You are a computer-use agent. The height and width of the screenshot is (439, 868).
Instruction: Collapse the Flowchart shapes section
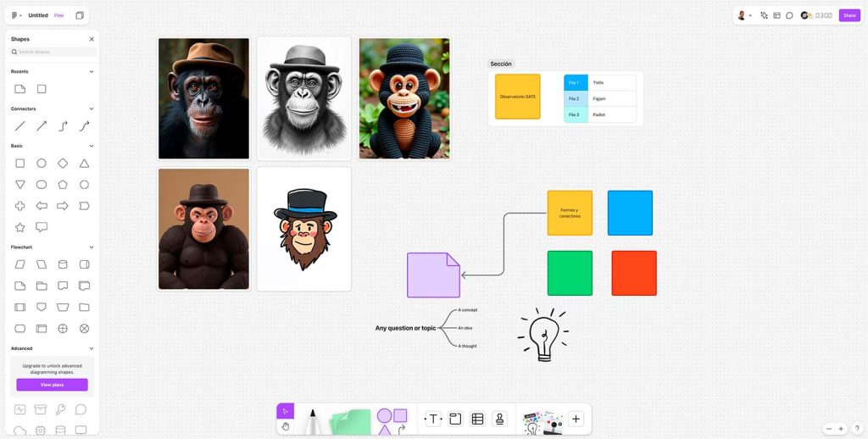[92, 247]
